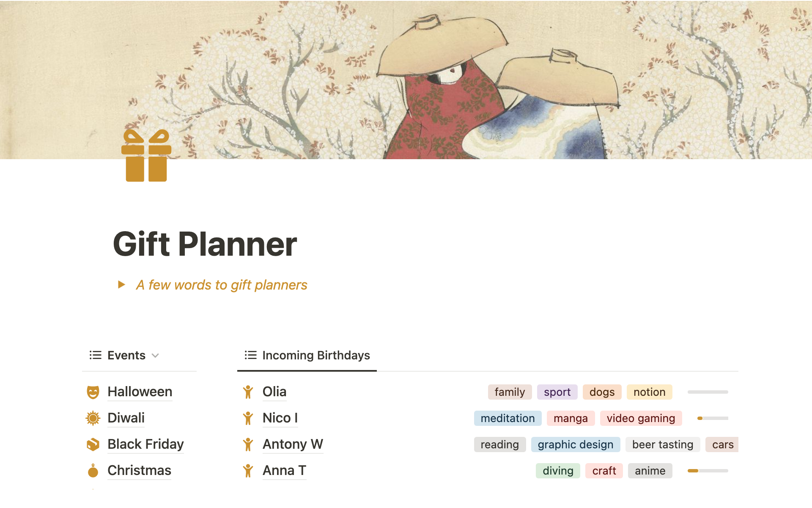This screenshot has height=508, width=812.
Task: Select the Incoming Birthdays tab
Action: click(x=307, y=355)
